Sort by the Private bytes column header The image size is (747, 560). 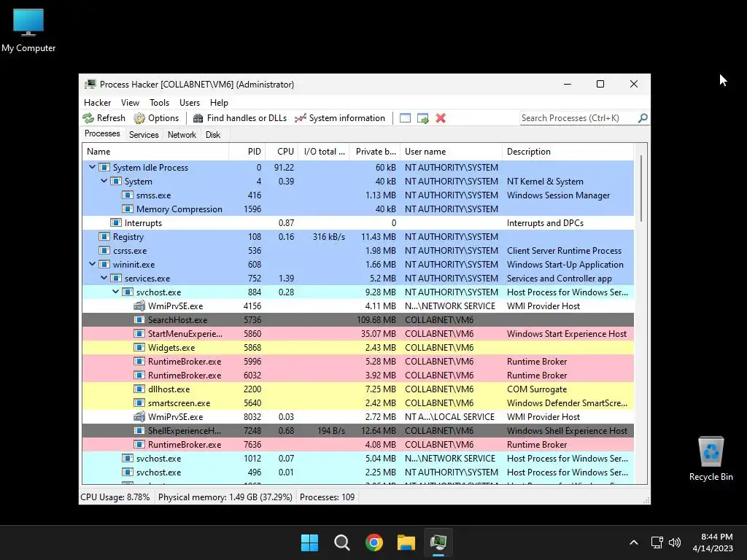pos(375,152)
